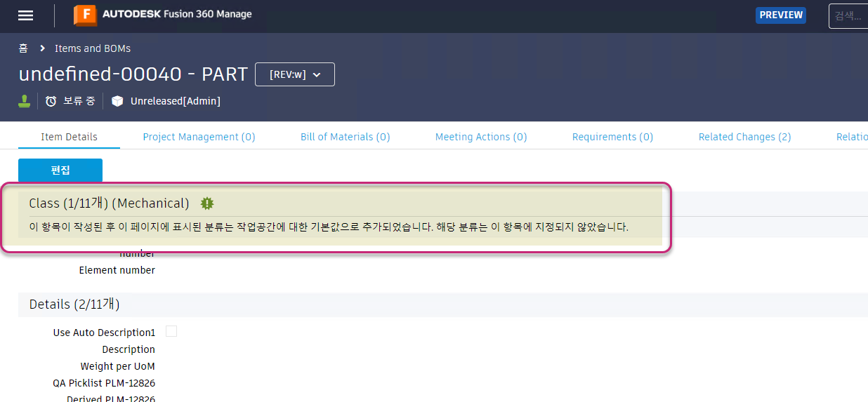This screenshot has width=868, height=402.
Task: Click the green classification warning icon
Action: coord(206,203)
